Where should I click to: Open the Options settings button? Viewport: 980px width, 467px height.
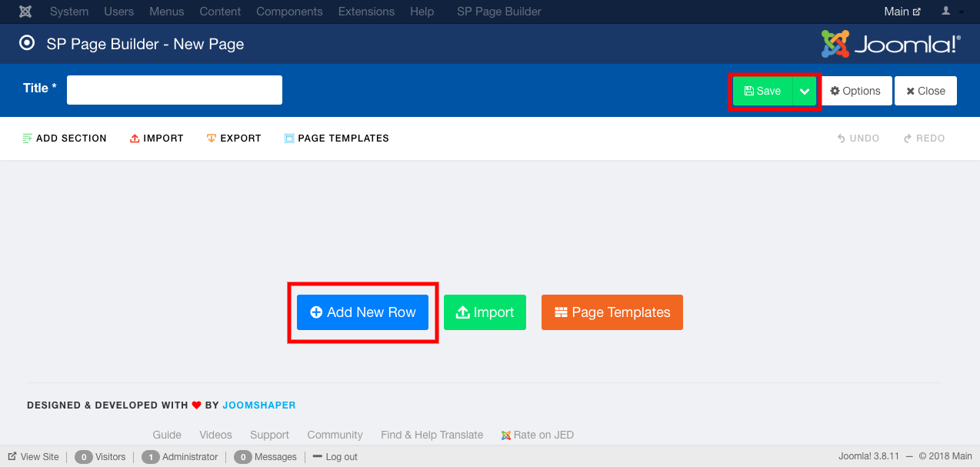point(855,91)
